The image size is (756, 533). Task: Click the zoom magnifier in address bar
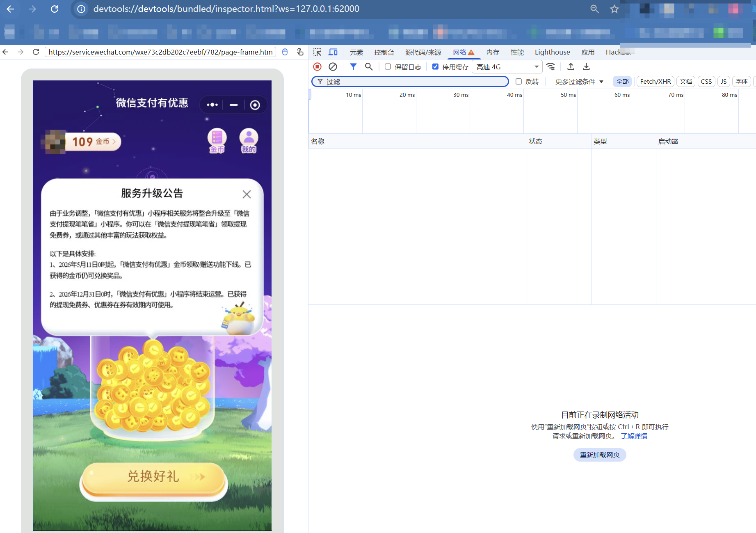(594, 9)
